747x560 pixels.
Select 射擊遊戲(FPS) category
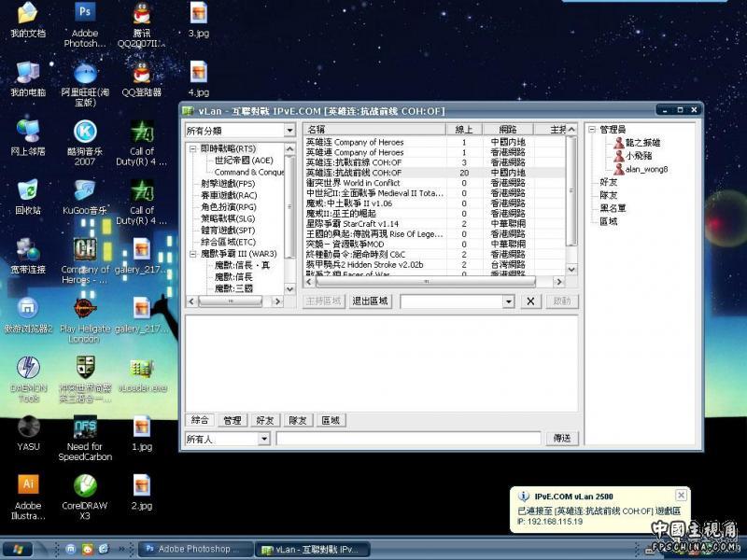click(x=228, y=184)
